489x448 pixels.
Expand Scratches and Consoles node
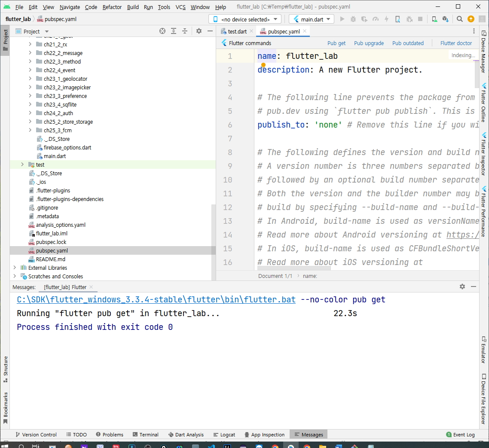click(x=14, y=276)
